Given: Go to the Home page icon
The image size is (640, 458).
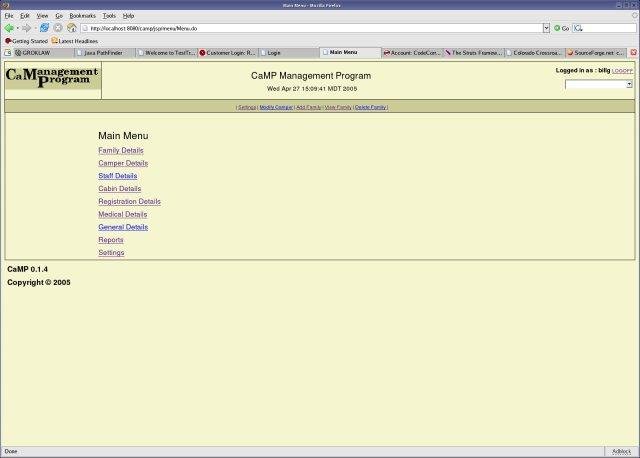Looking at the screenshot, I should tap(72, 28).
